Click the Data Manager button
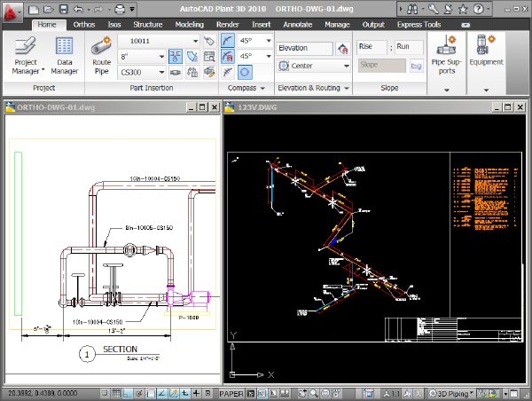This screenshot has height=401, width=532. (65, 56)
